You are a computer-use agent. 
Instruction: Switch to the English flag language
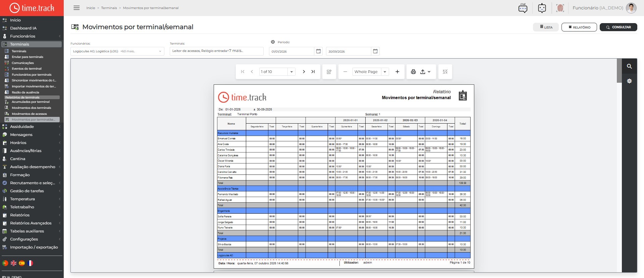[x=13, y=263]
